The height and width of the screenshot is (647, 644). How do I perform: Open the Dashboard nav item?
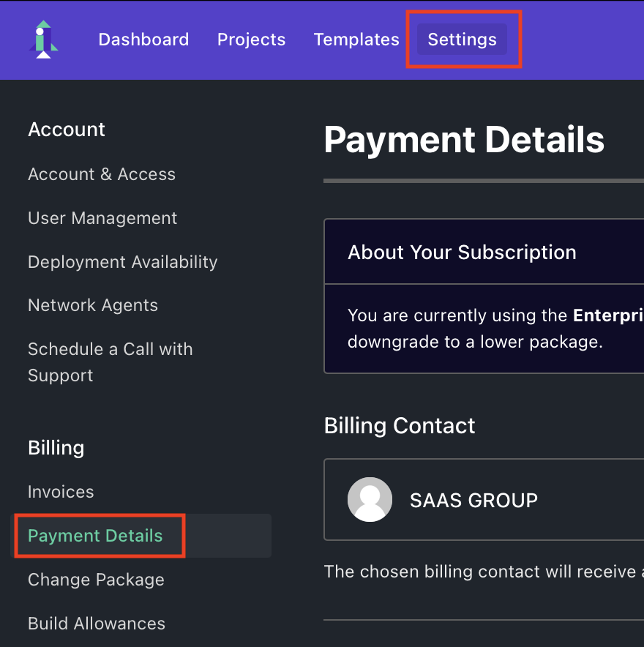pyautogui.click(x=143, y=40)
